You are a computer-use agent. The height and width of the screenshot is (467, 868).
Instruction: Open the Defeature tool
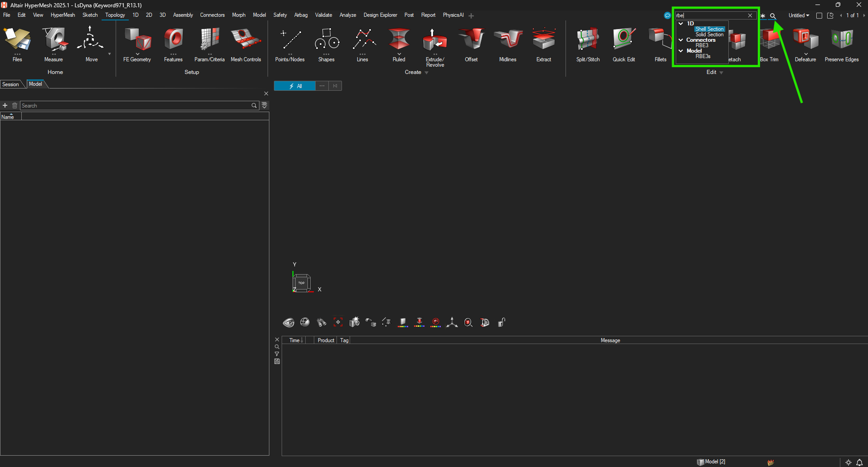pos(805,44)
